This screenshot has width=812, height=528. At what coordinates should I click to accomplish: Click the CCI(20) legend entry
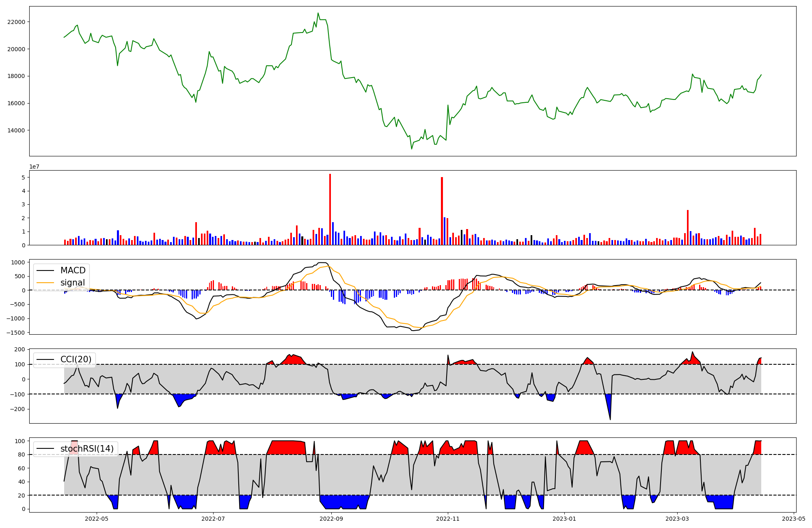pyautogui.click(x=76, y=359)
